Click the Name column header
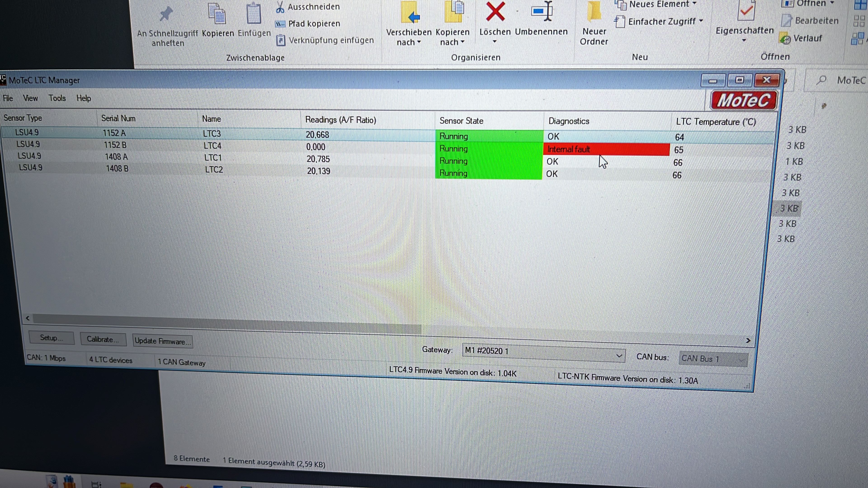868x488 pixels. tap(211, 119)
